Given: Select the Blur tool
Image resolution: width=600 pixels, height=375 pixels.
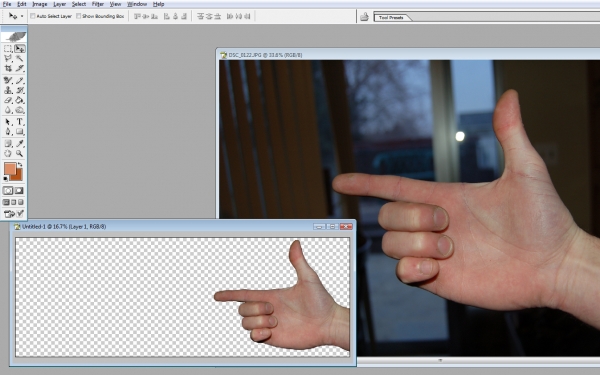Looking at the screenshot, I should click(8, 110).
